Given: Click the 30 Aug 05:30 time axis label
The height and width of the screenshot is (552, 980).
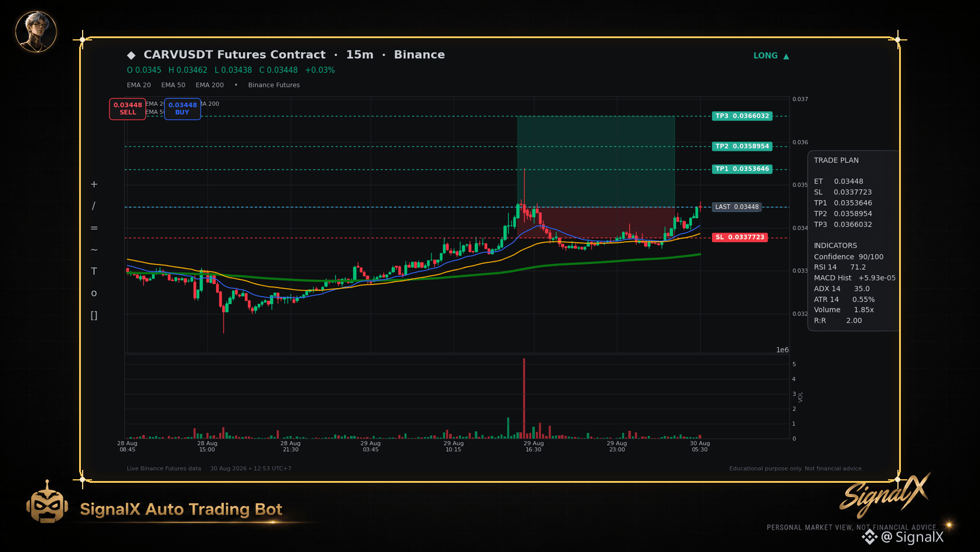Looking at the screenshot, I should (x=700, y=446).
